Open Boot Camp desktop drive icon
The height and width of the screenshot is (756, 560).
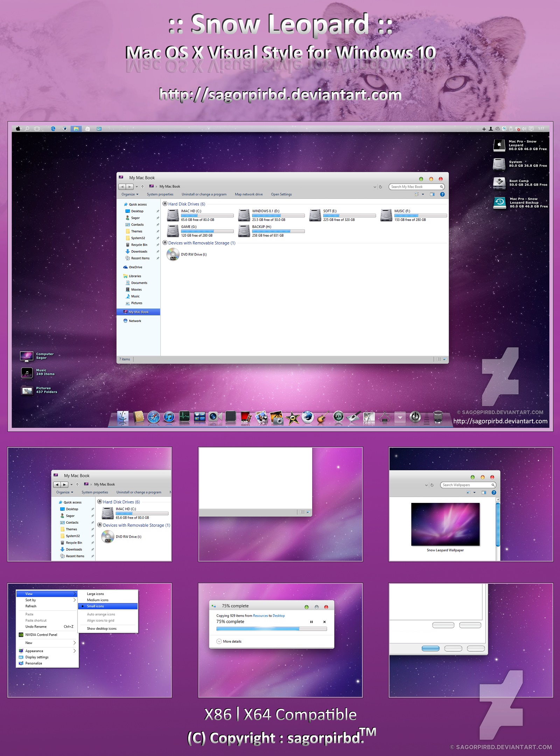pos(499,183)
